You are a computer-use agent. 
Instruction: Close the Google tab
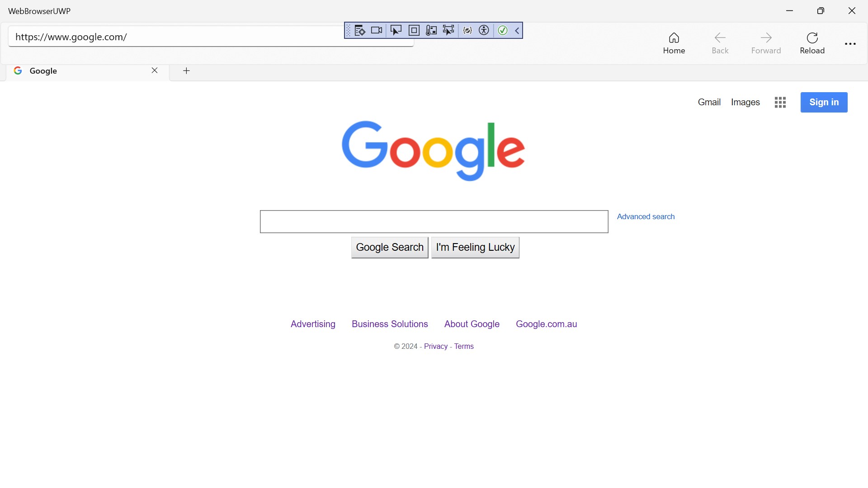click(x=155, y=70)
